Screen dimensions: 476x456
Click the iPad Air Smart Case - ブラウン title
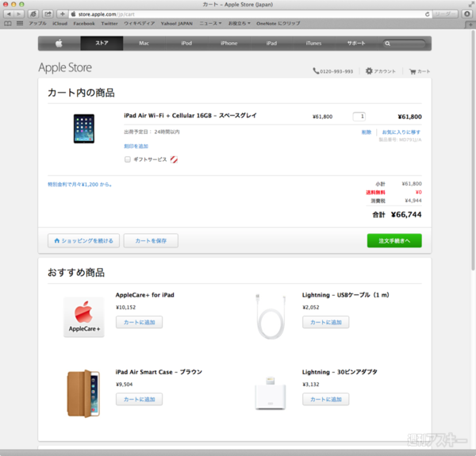[159, 372]
